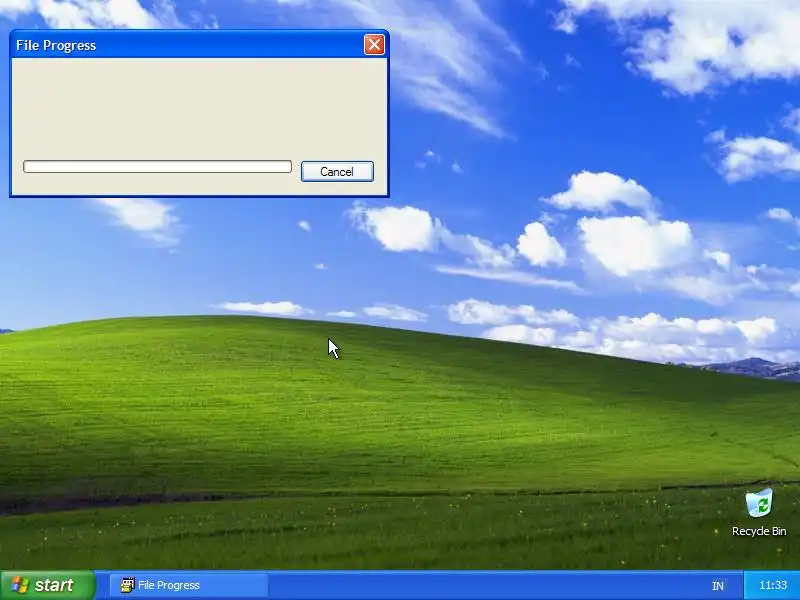
Task: Click the File Progress taskbar icon
Action: click(x=128, y=585)
